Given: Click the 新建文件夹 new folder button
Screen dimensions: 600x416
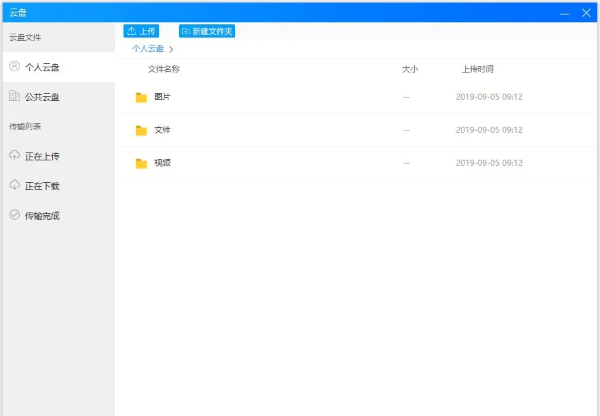Looking at the screenshot, I should coord(207,31).
